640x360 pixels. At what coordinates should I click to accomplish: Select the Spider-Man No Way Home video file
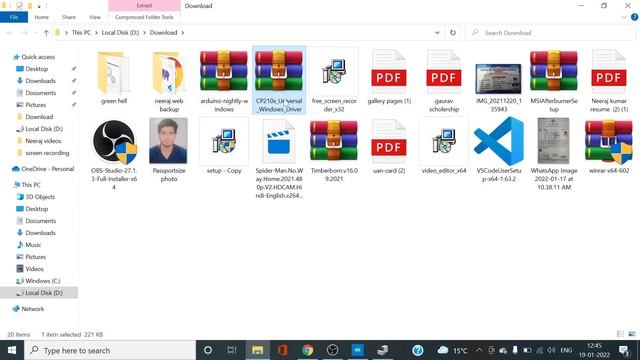coord(279,158)
